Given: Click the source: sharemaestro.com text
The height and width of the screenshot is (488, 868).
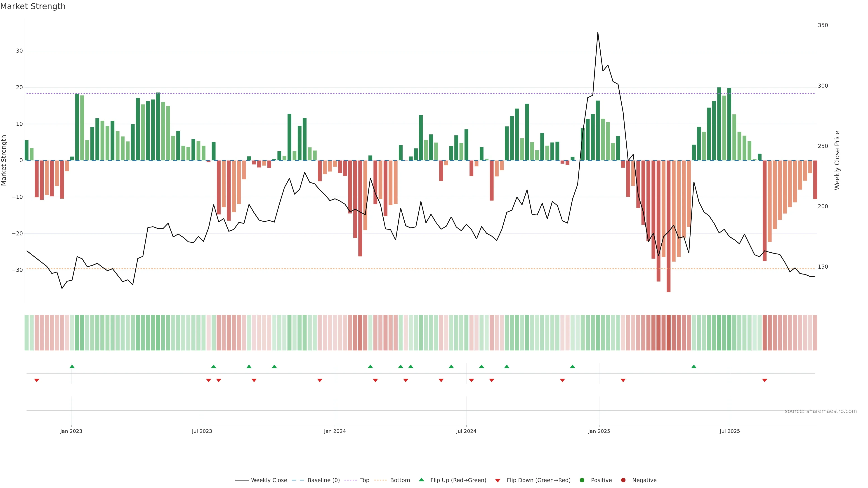Looking at the screenshot, I should pyautogui.click(x=821, y=411).
